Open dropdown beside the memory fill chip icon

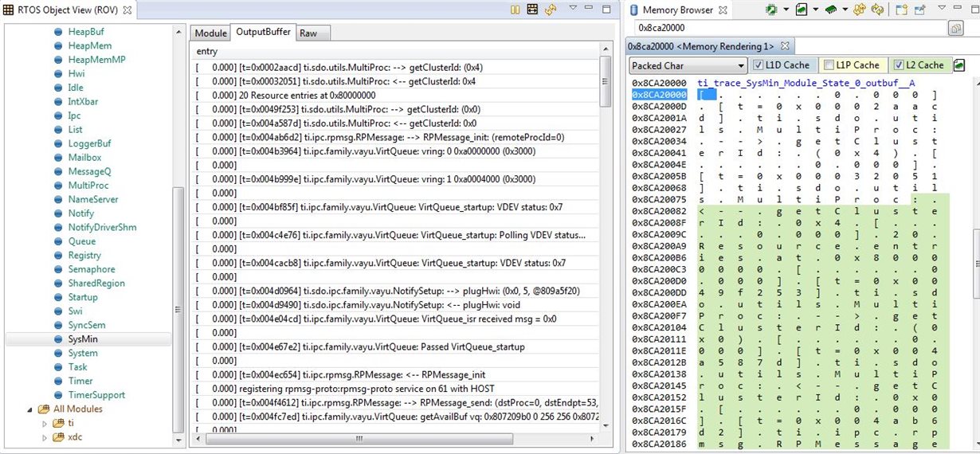pos(844,10)
